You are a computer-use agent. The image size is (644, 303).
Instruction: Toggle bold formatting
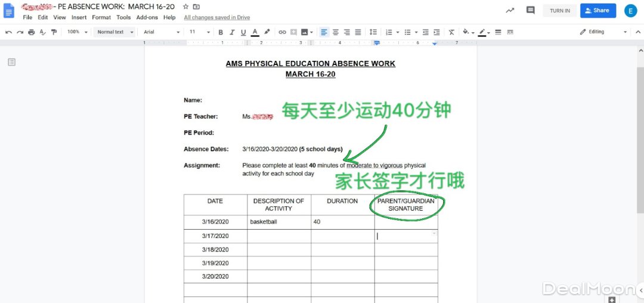pos(221,32)
